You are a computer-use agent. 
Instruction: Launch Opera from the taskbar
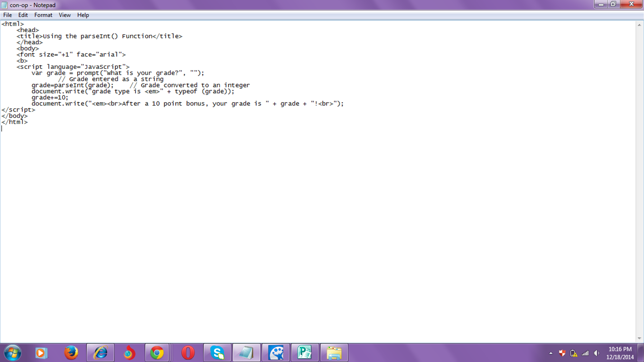(188, 353)
